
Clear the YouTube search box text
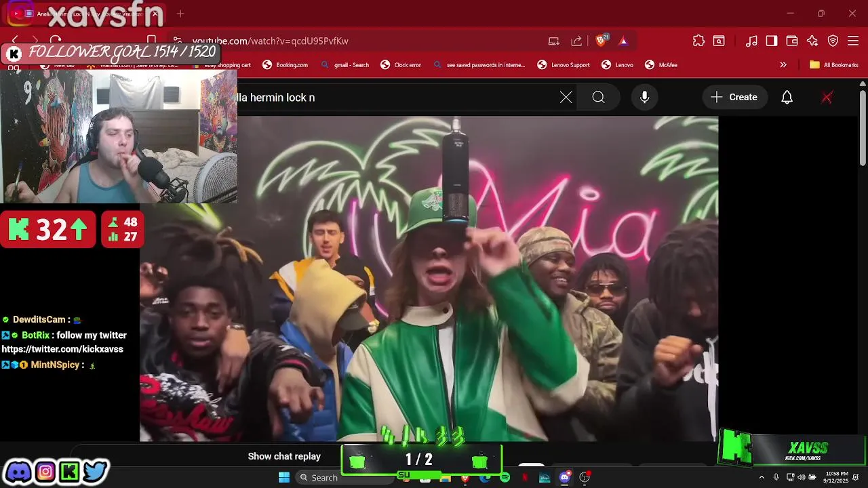coord(566,97)
